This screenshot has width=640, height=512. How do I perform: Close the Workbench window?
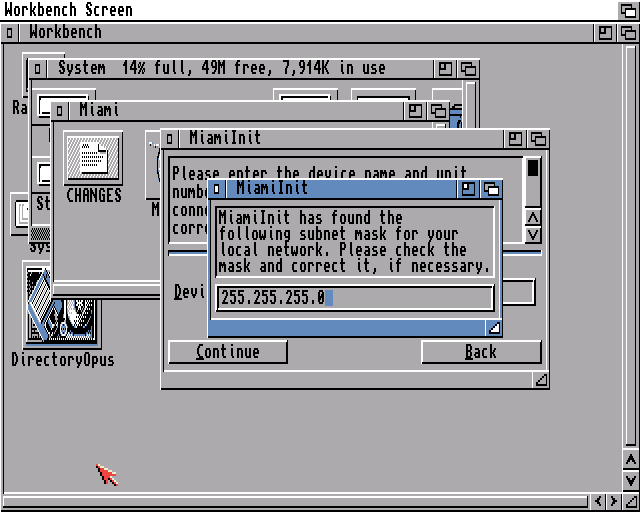point(9,33)
